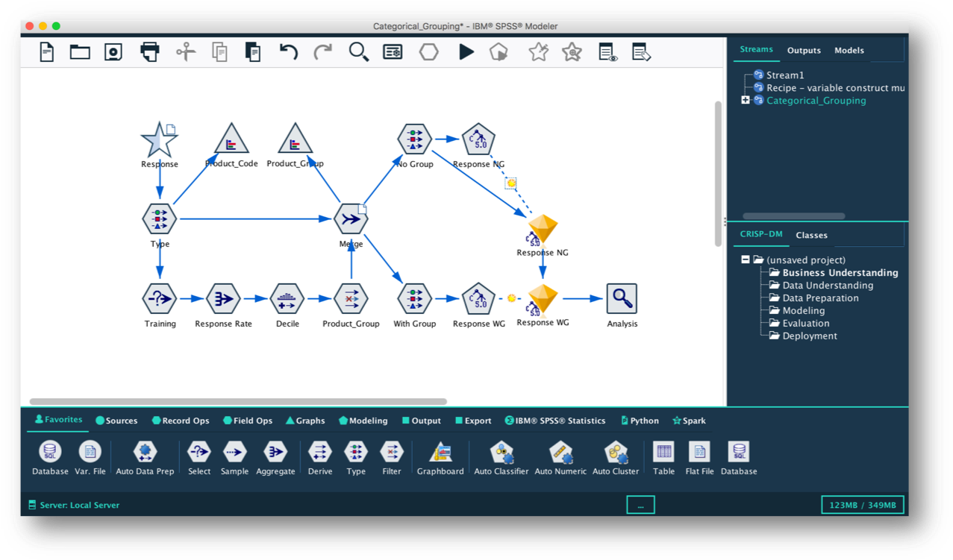Viewport: 953px width, 560px height.
Task: Pick the Graphboard palette node
Action: point(440,458)
